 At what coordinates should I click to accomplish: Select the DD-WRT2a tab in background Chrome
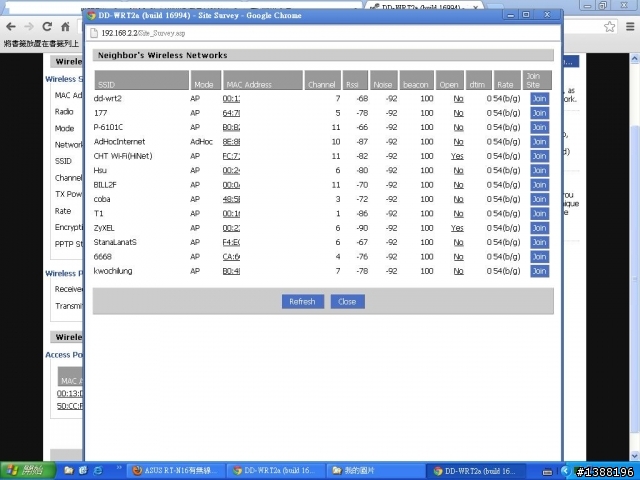[424, 7]
